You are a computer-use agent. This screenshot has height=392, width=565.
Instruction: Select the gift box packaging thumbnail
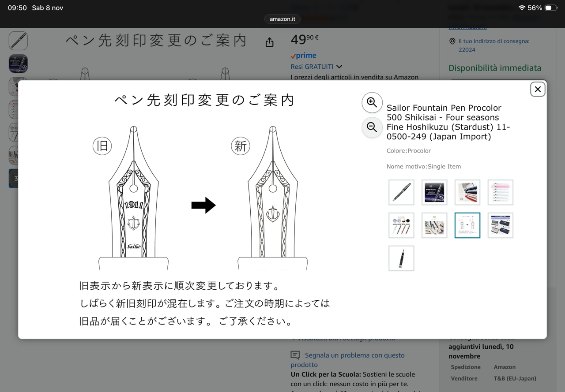click(500, 225)
